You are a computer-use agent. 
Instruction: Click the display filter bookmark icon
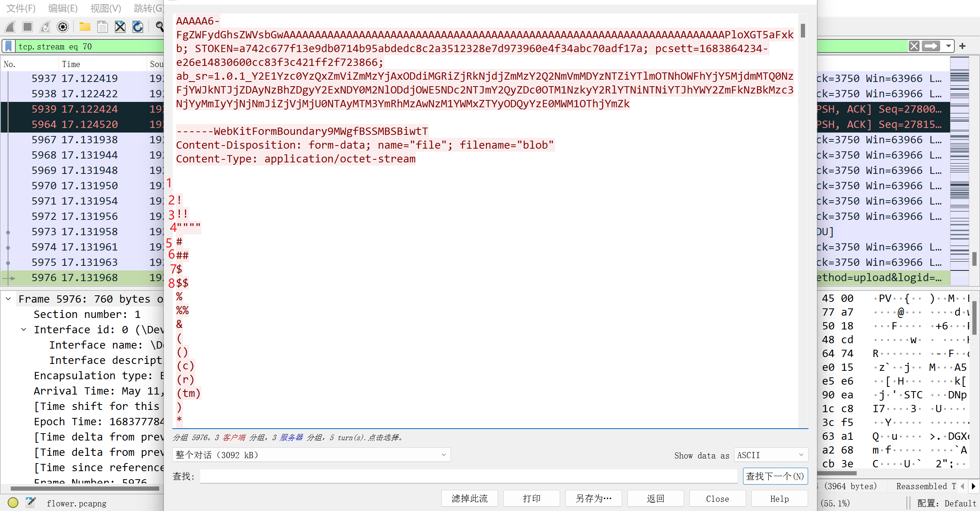[8, 46]
